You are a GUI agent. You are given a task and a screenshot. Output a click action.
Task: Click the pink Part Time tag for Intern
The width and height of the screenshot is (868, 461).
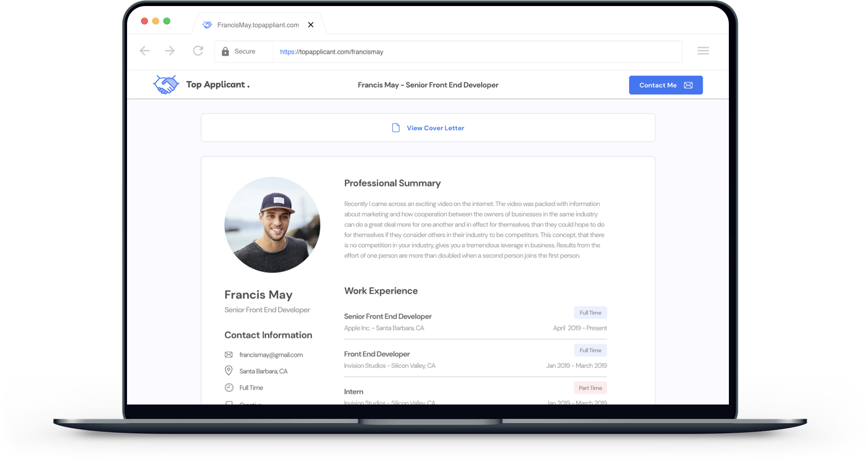(590, 388)
